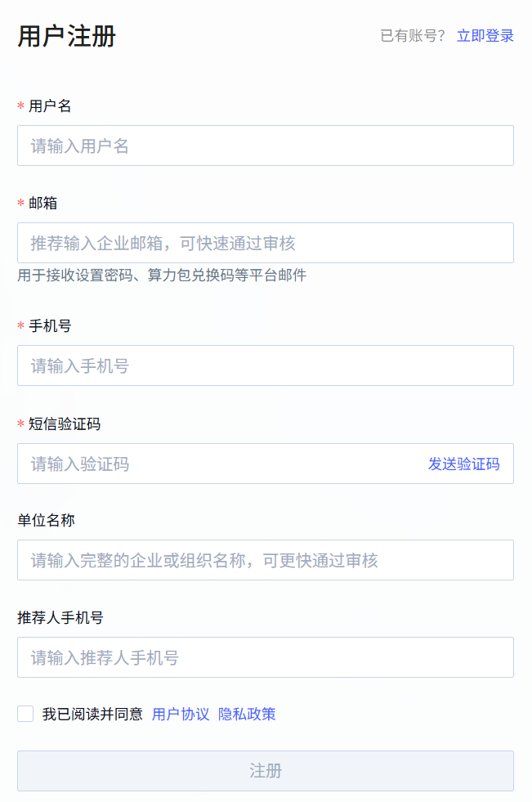
Task: Click the 手机号 field label above the phone input
Action: pyautogui.click(x=50, y=326)
